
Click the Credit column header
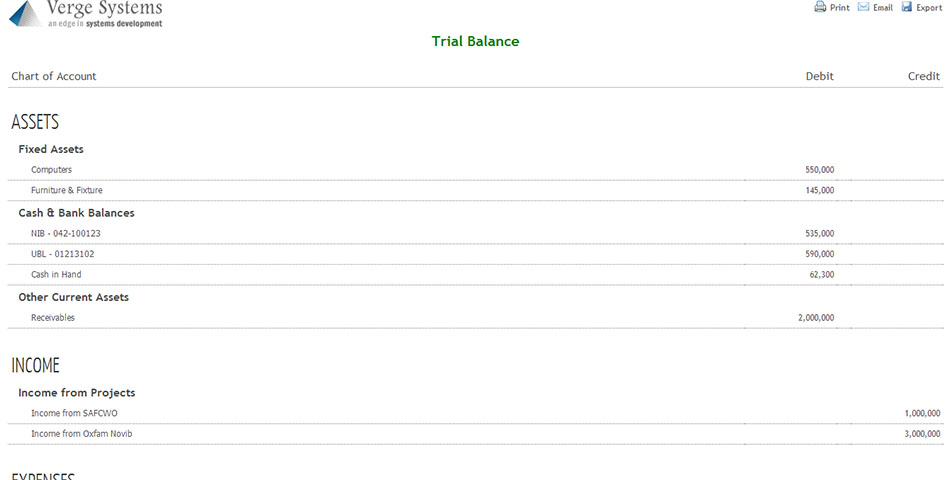pos(923,76)
